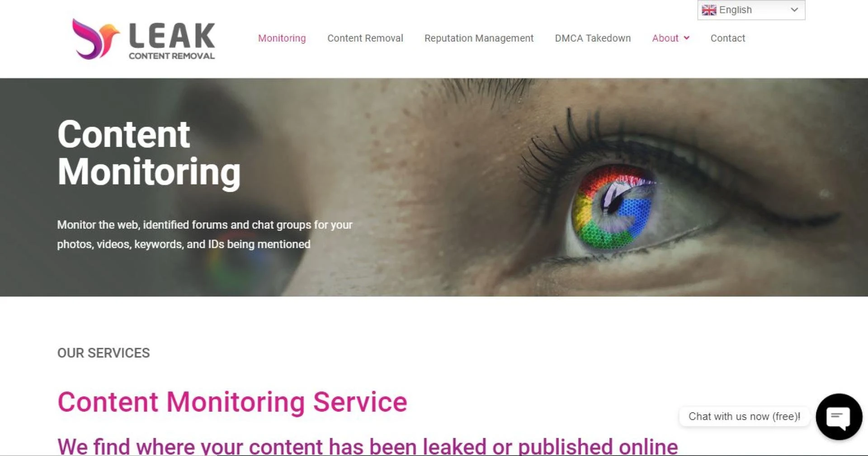Open the language selector box
The height and width of the screenshot is (456, 868).
pos(751,10)
